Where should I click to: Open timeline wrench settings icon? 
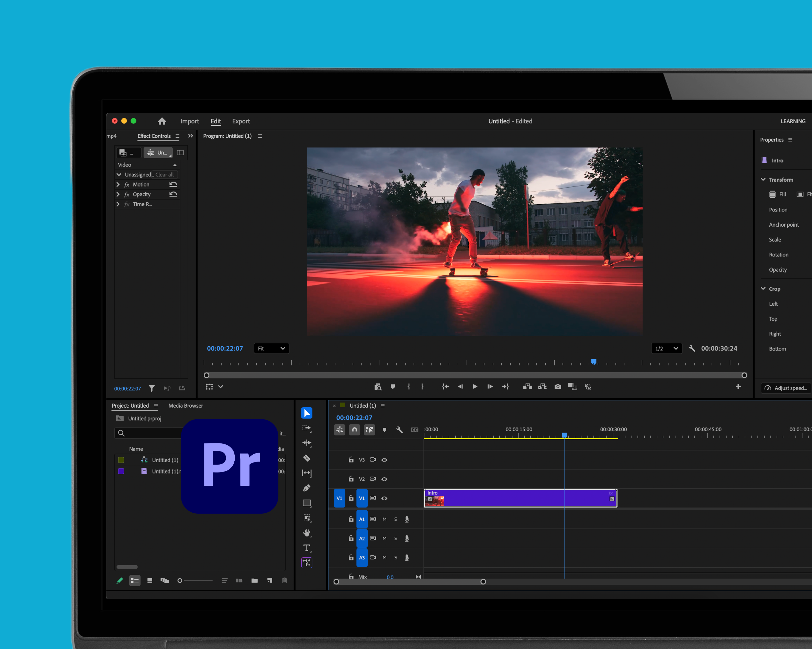click(x=399, y=430)
